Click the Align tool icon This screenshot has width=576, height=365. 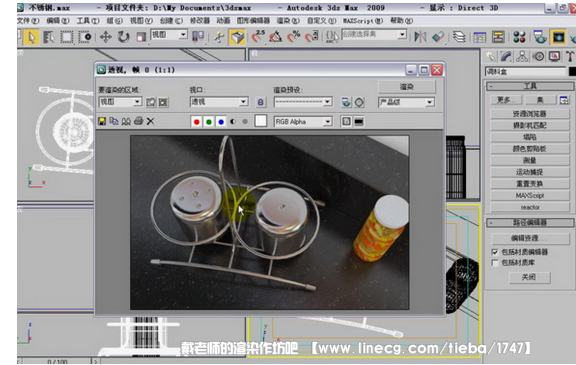click(x=438, y=37)
